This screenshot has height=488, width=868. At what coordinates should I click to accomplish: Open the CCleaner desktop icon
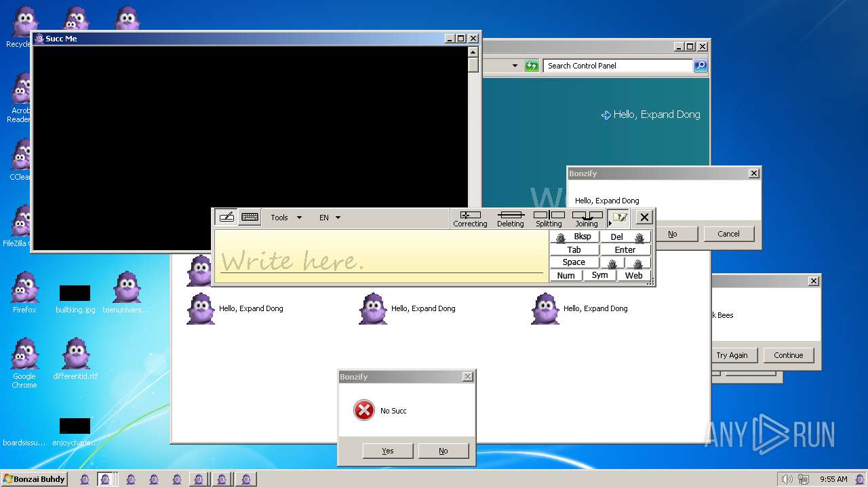[19, 160]
